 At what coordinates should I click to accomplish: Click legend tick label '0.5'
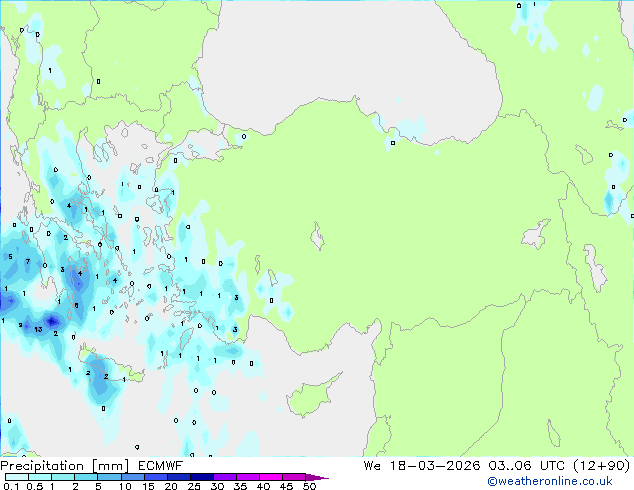pos(35,486)
